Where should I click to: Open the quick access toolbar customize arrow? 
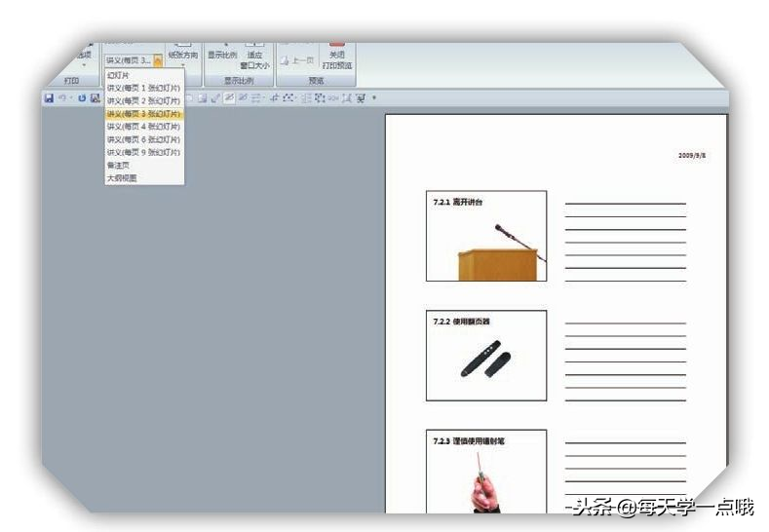click(374, 97)
